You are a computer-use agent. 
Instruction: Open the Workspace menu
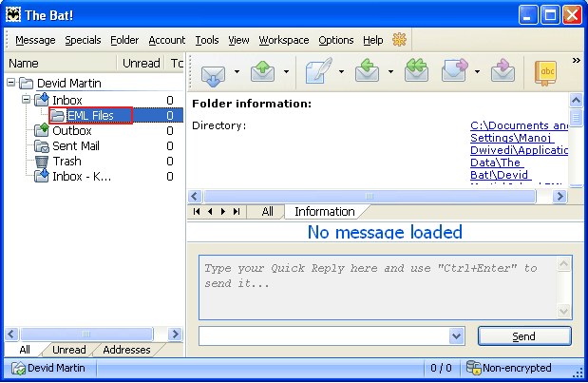pyautogui.click(x=284, y=40)
